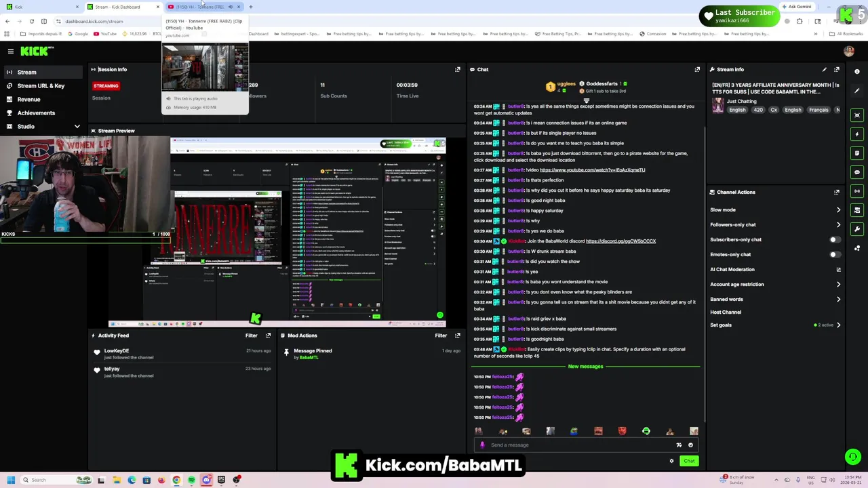Pop out the Mod Actions panel
This screenshot has height=488, width=868.
[x=458, y=335]
